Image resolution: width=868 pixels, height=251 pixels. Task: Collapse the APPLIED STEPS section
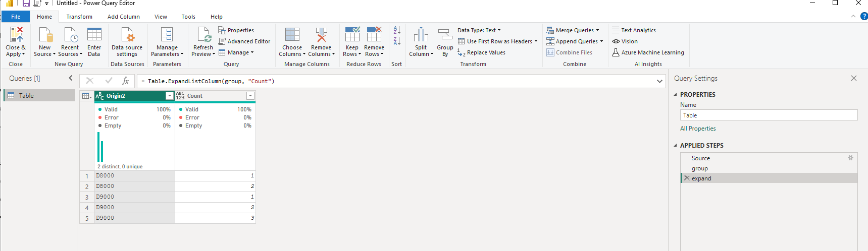[x=676, y=145]
